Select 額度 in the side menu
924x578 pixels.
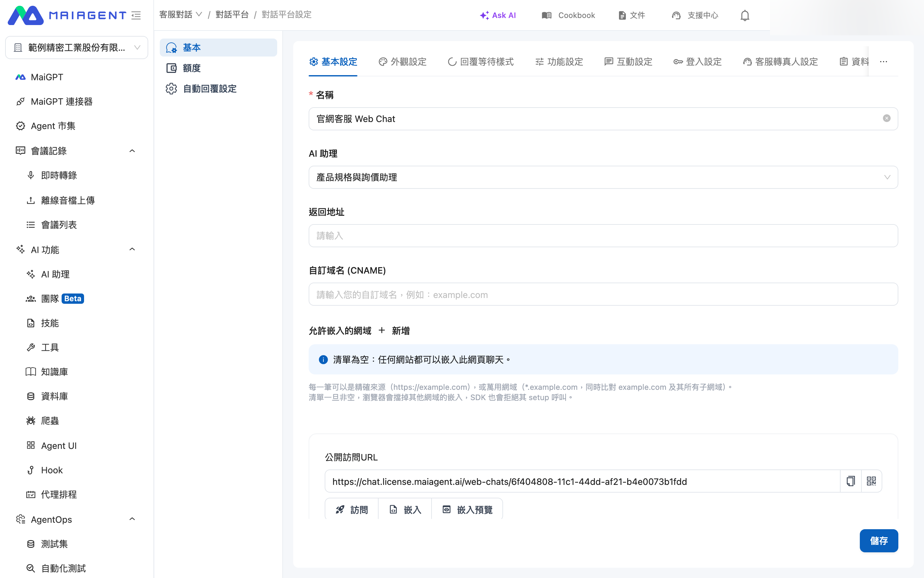[218, 68]
